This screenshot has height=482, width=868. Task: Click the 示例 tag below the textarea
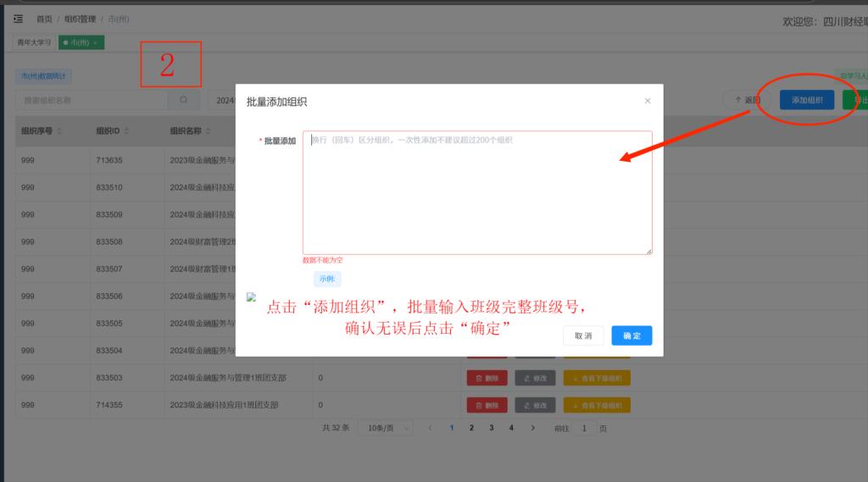[327, 280]
